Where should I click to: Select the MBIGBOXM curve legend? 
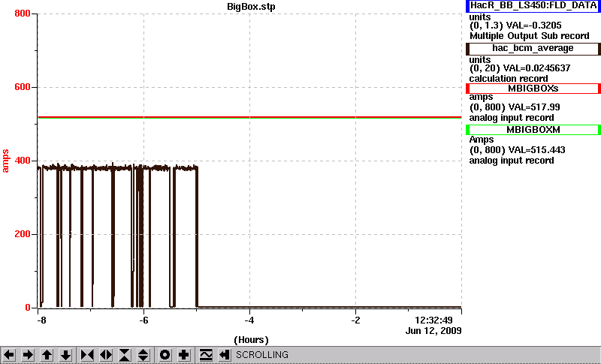533,130
